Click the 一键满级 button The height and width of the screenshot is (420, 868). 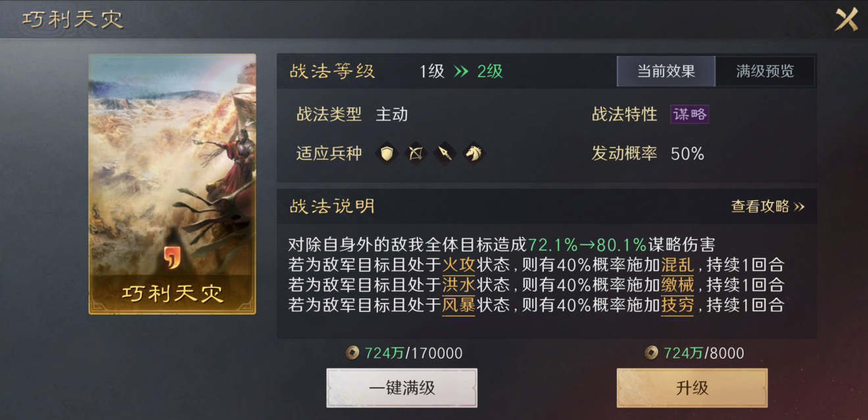pyautogui.click(x=402, y=388)
